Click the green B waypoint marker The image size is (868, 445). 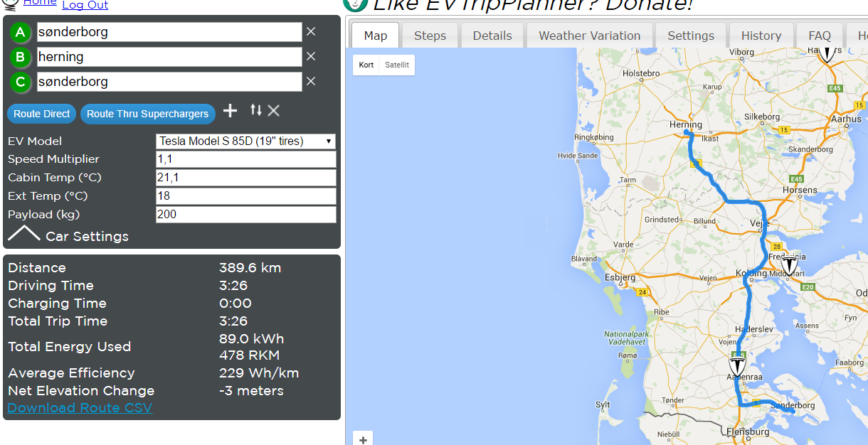(21, 57)
